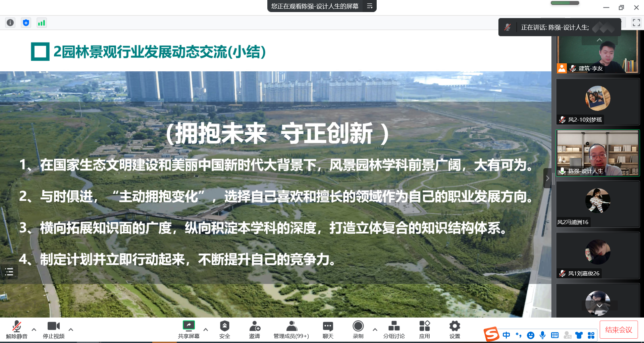Click the blue security shield icon
Viewport: 644px width, 343px height.
26,23
